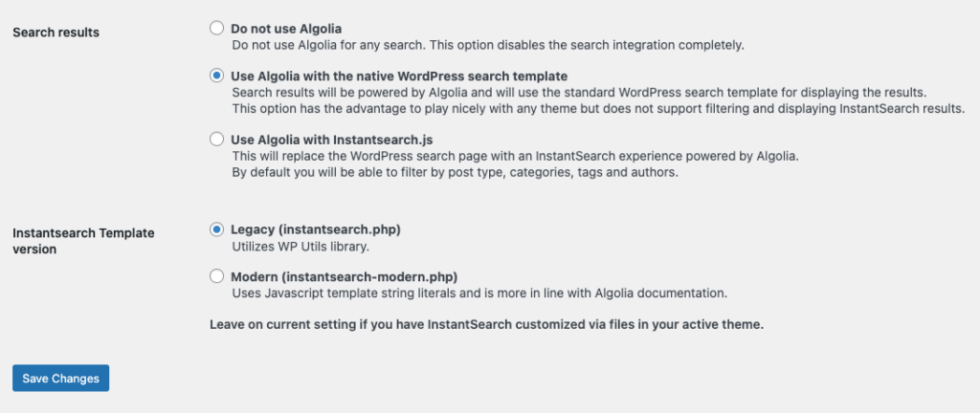This screenshot has height=413, width=980.
Task: Click the 'Uses Javascript template string literals' description
Action: point(479,293)
